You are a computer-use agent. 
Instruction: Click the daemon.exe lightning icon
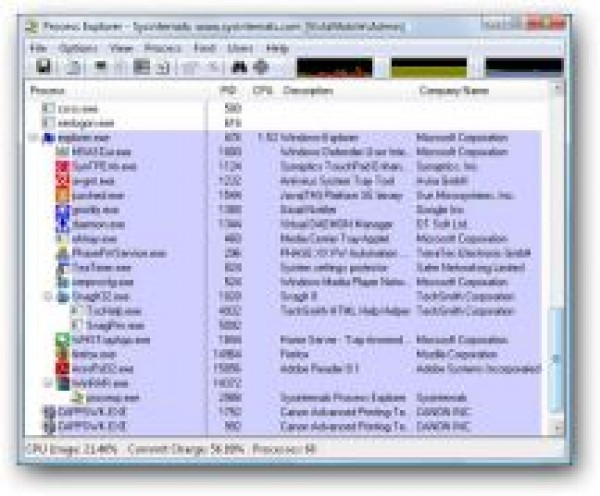(63, 224)
